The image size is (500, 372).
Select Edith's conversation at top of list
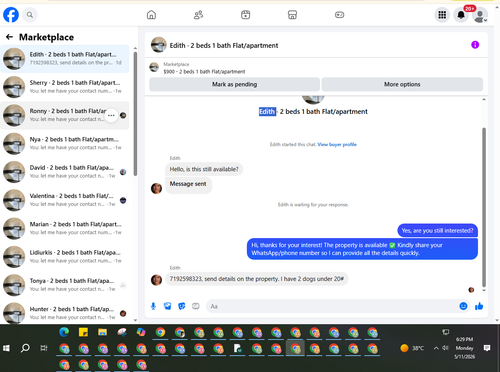tap(65, 59)
